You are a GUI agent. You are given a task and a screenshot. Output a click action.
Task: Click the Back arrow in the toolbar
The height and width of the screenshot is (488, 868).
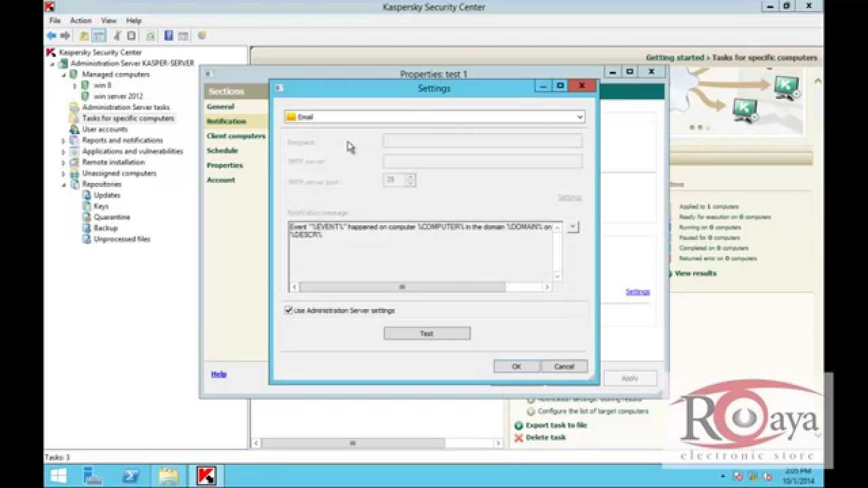point(52,35)
